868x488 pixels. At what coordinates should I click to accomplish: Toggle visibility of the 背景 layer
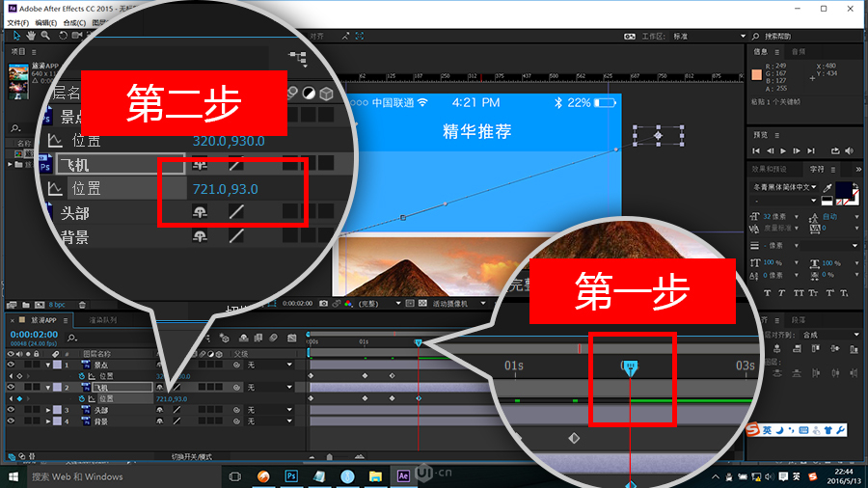[x=11, y=421]
